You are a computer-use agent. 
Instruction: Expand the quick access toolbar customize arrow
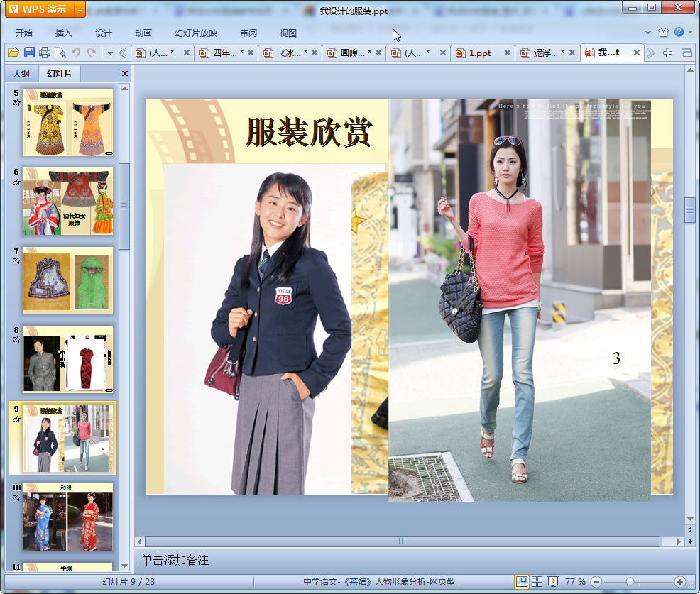[110, 53]
